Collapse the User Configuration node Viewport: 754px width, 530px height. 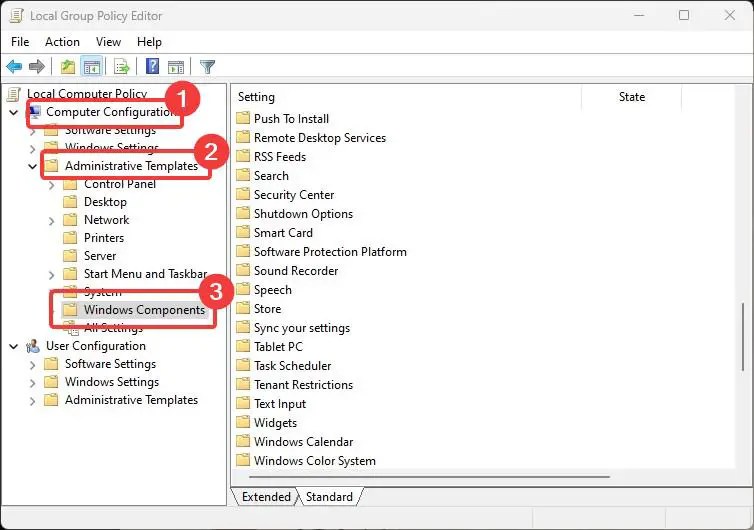click(x=13, y=346)
